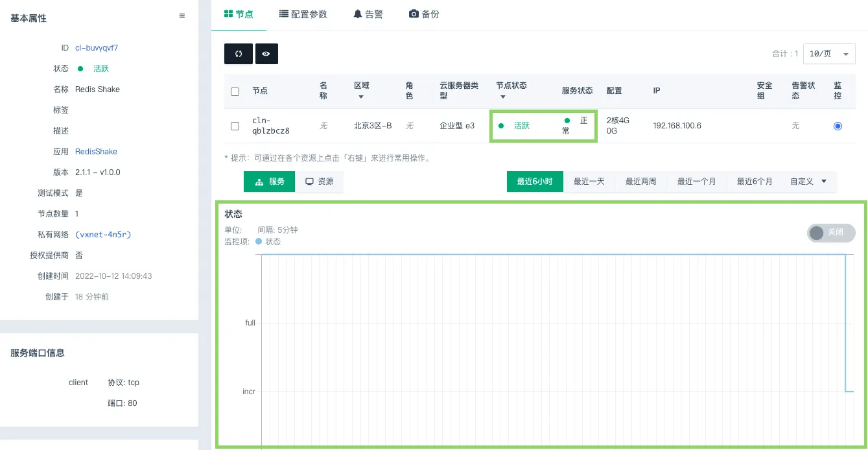Screen dimensions: 868x450
Task: Click the refresh icon button
Action: (238, 54)
